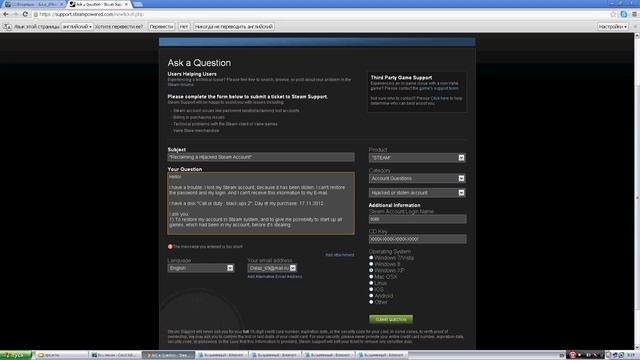The width and height of the screenshot is (640, 360).
Task: Select the Windows XP radio button
Action: 371,270
